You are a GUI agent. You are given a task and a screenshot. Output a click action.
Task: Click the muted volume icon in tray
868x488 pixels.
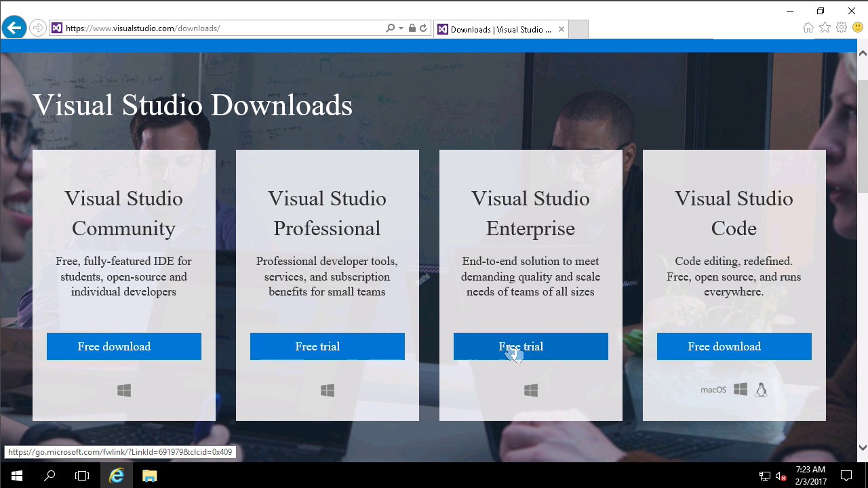click(781, 476)
